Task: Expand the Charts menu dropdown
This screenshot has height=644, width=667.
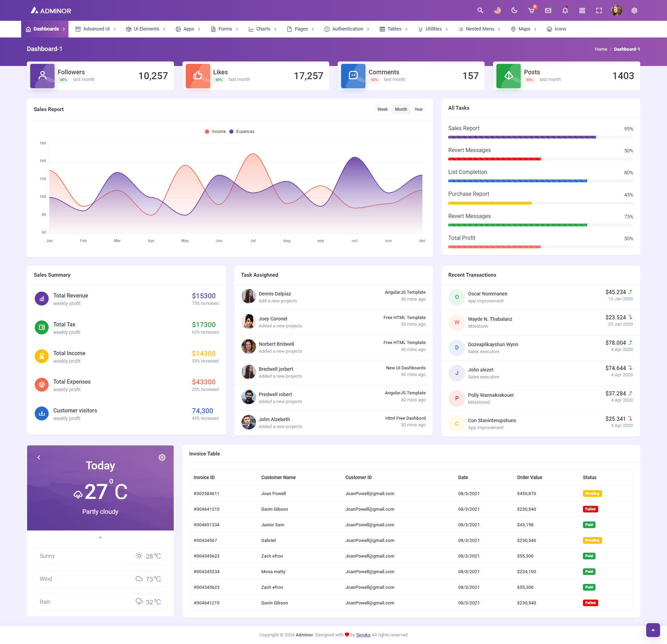Action: [x=263, y=29]
